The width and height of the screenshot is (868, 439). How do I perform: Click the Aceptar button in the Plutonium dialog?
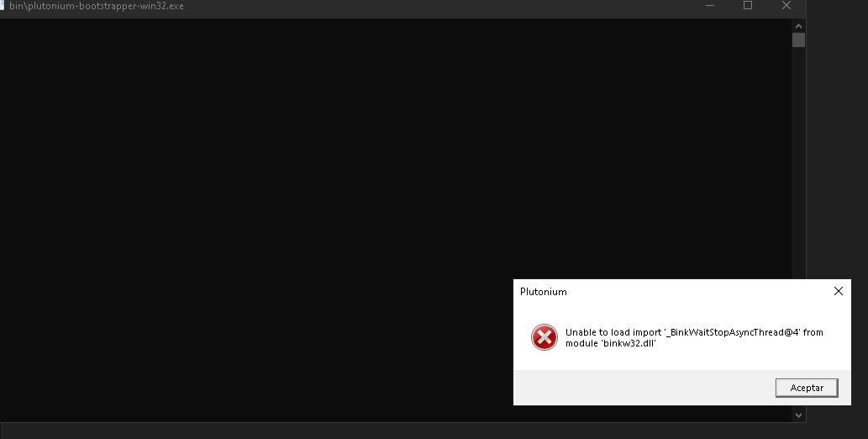807,388
